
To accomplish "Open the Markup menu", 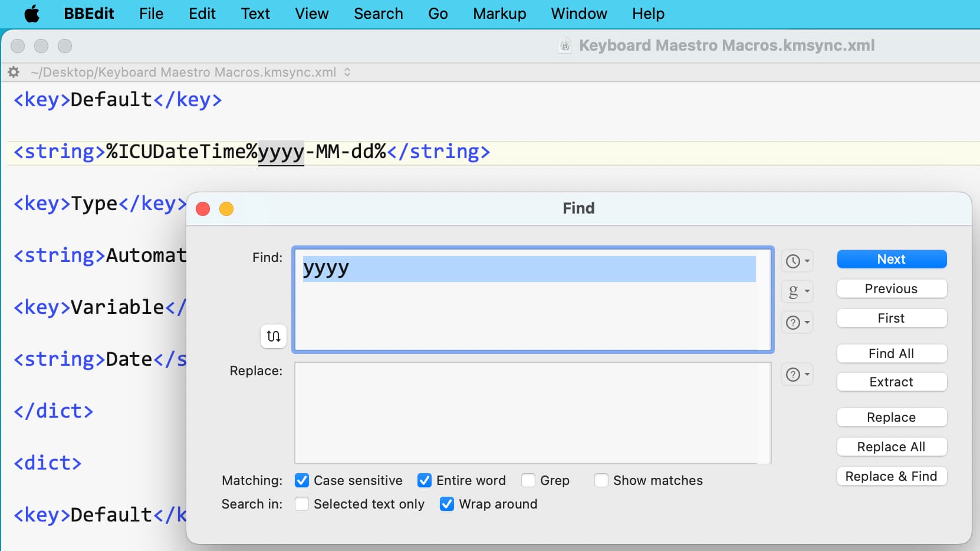I will (499, 14).
